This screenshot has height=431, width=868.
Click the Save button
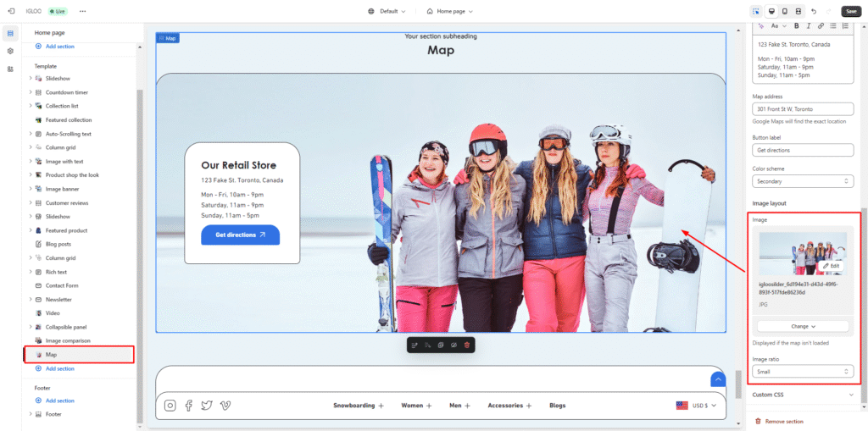click(850, 11)
